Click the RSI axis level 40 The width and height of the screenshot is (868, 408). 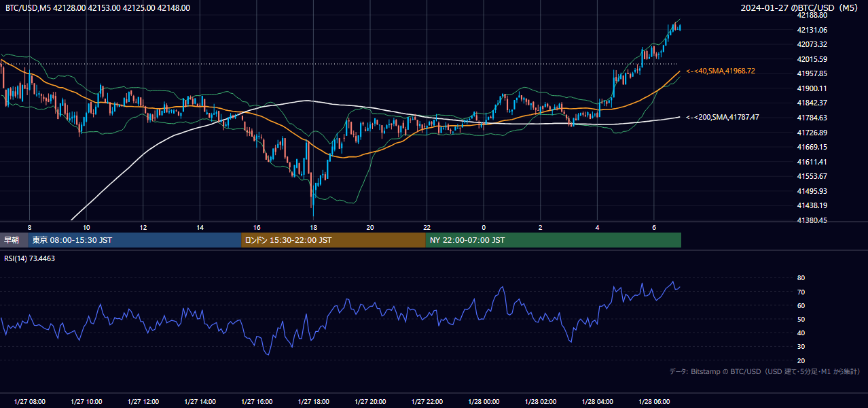(801, 333)
